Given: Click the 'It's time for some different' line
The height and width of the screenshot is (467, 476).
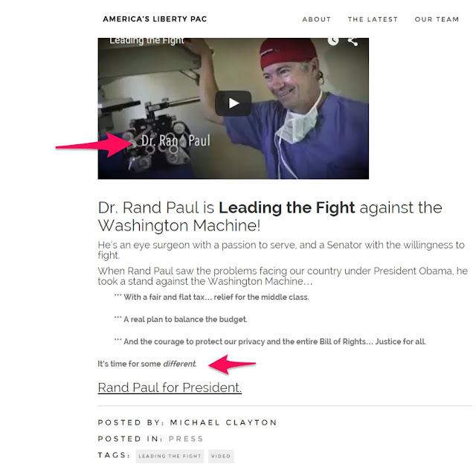Looking at the screenshot, I should click(x=147, y=364).
